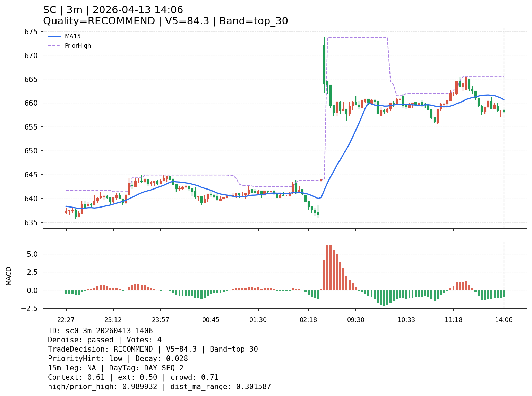Click the tallest red MACD histogram bar

click(327, 267)
